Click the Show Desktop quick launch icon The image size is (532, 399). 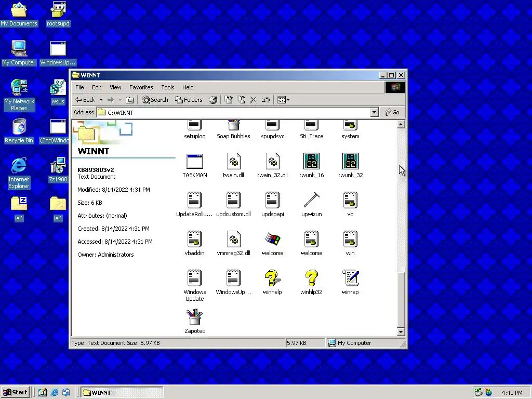point(43,393)
